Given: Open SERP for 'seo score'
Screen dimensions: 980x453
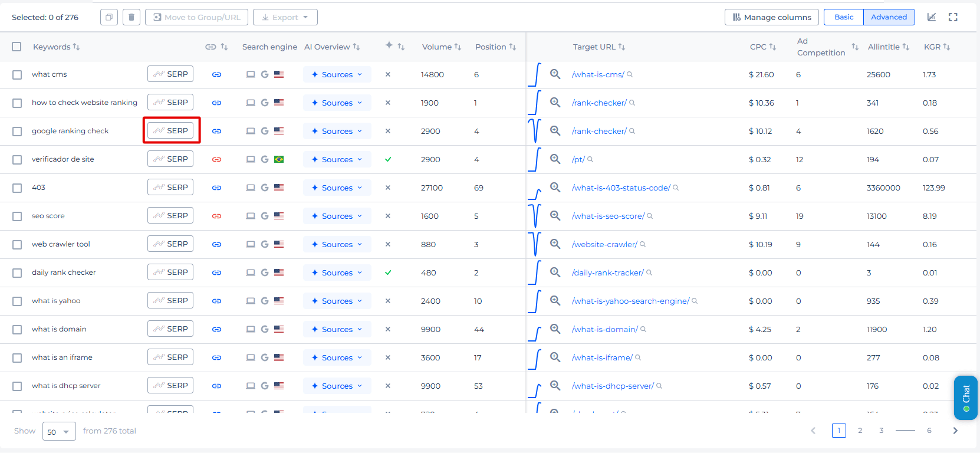Looking at the screenshot, I should click(x=170, y=215).
